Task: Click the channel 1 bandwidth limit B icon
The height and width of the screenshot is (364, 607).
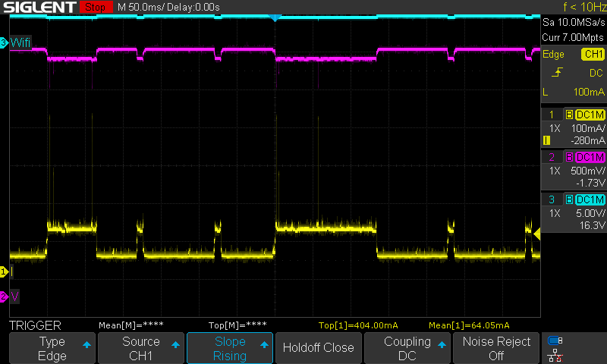Action: 569,115
